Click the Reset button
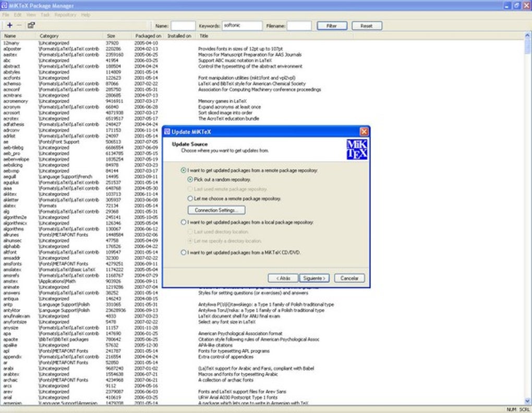 point(367,26)
